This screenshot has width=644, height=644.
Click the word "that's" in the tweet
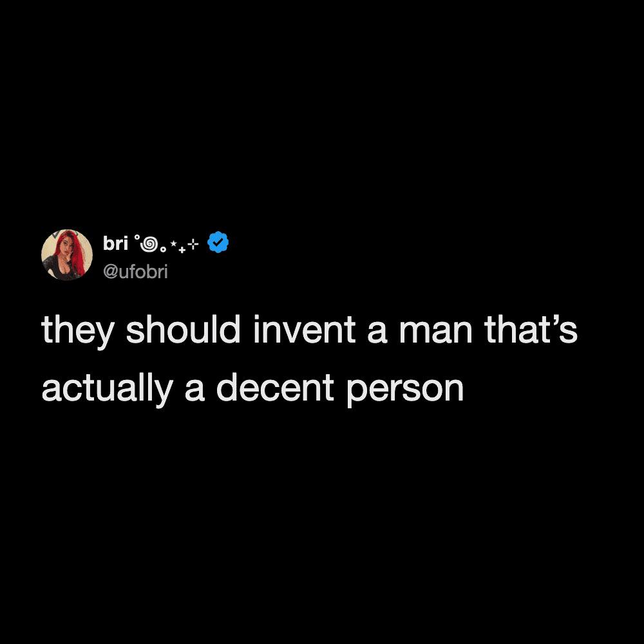tap(531, 329)
